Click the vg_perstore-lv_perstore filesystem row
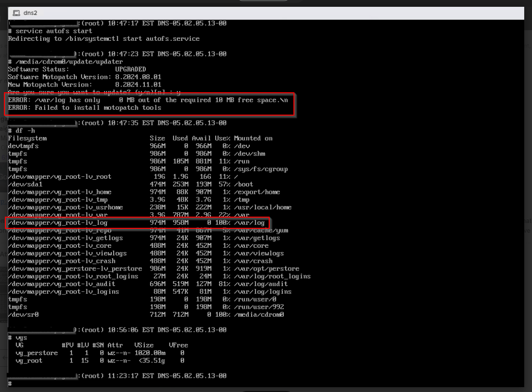The height and width of the screenshot is (392, 532). [154, 269]
